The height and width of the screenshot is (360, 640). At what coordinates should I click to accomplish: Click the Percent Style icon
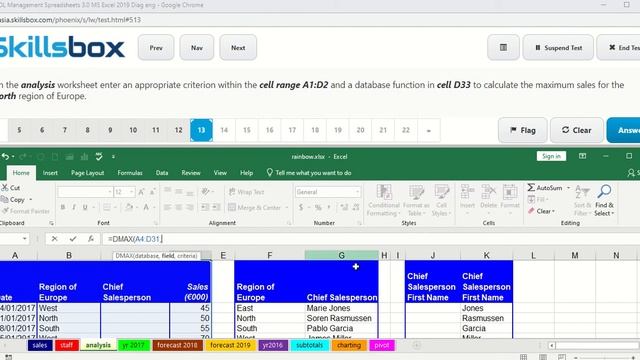pyautogui.click(x=318, y=207)
